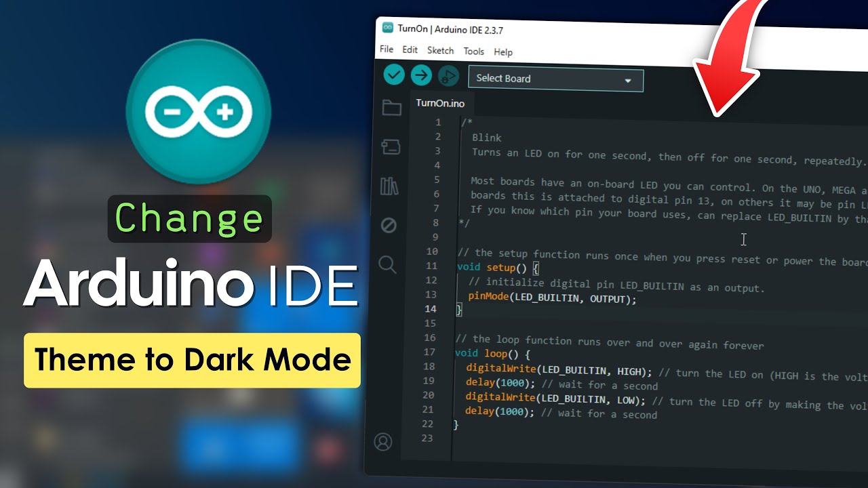This screenshot has width=868, height=488.
Task: Open the Search magnifier sidebar icon
Action: coord(387,264)
